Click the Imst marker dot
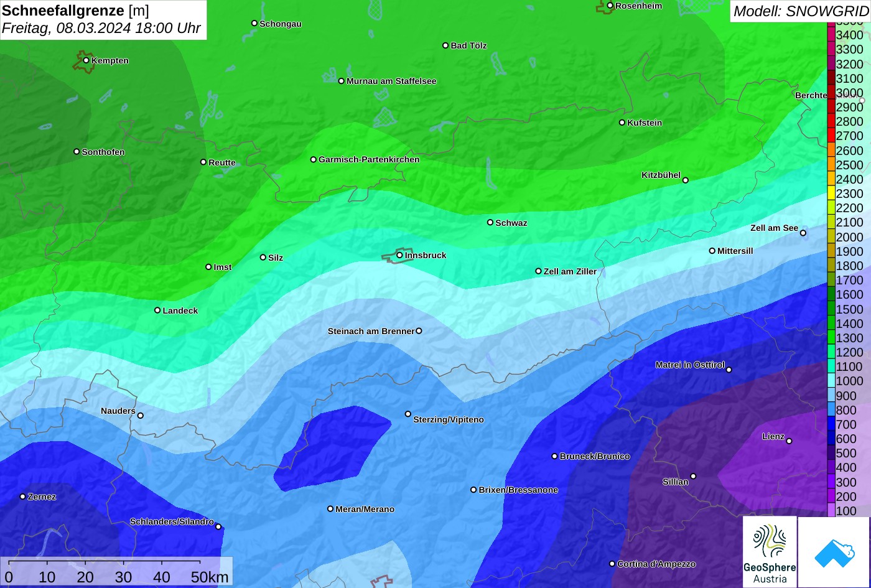This screenshot has width=871, height=588. click(x=208, y=267)
